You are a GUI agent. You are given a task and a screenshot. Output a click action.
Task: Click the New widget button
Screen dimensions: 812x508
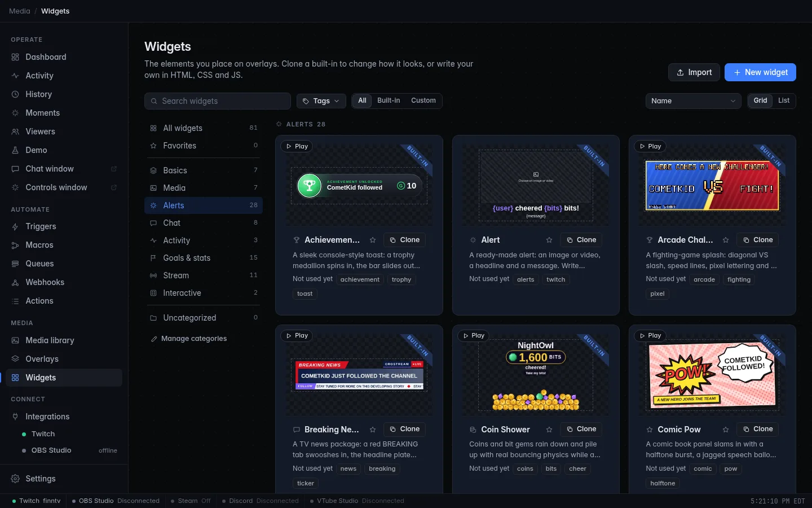[x=760, y=72]
